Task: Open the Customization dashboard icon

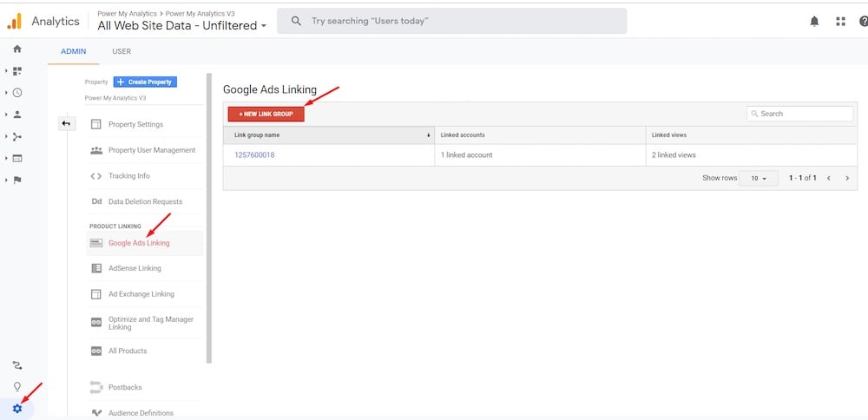Action: 17,71
